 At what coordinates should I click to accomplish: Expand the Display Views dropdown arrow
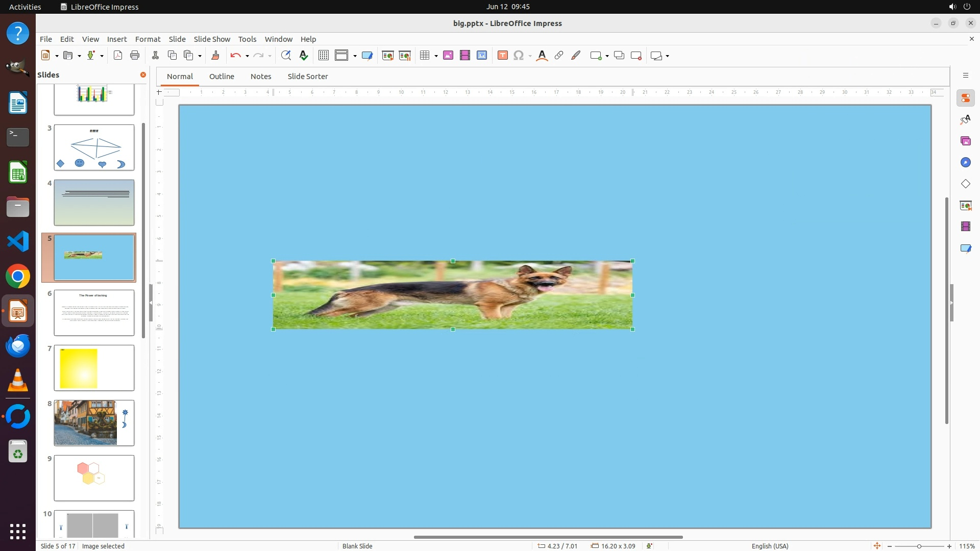pos(355,56)
